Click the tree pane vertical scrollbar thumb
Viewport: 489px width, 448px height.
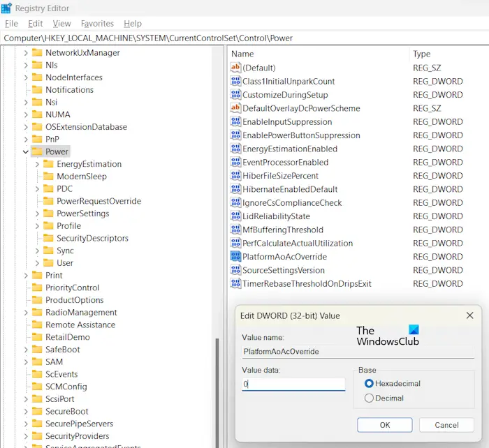[x=217, y=393]
